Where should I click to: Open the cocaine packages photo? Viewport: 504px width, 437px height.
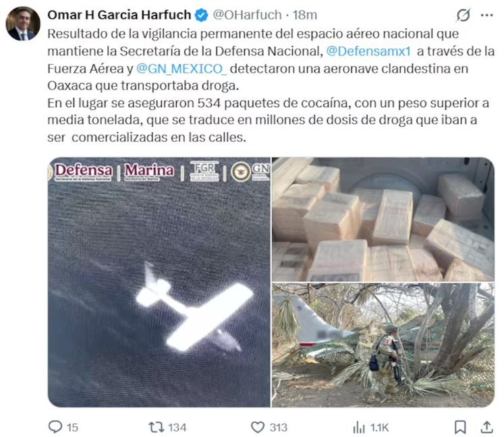point(383,219)
